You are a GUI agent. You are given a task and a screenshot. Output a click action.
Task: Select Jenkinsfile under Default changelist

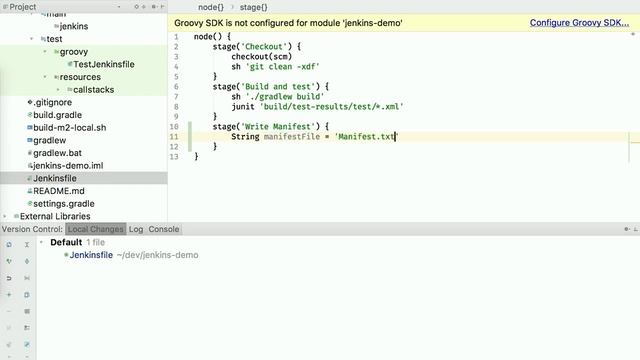[x=91, y=255]
